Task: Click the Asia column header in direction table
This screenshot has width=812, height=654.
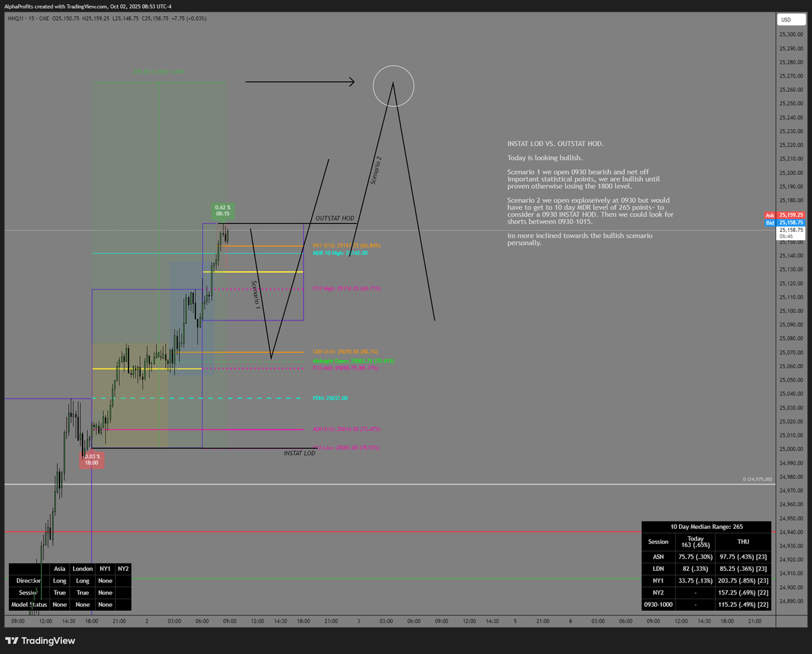Action: point(60,569)
